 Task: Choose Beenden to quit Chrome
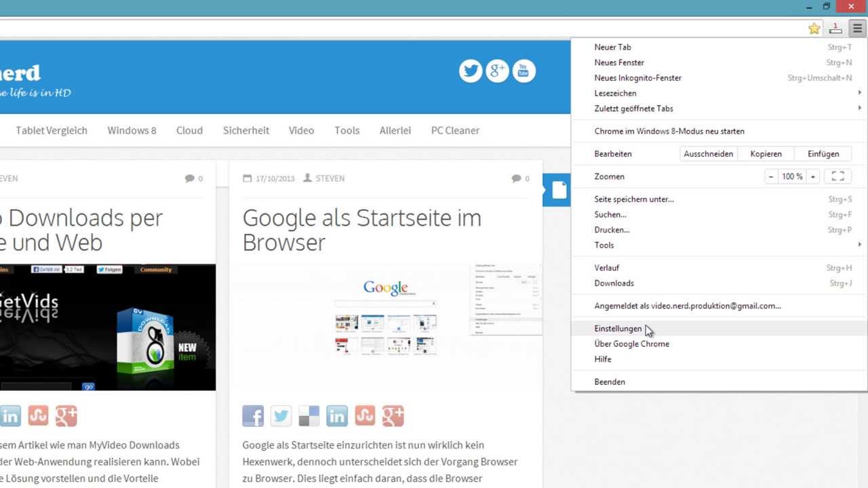click(719, 382)
